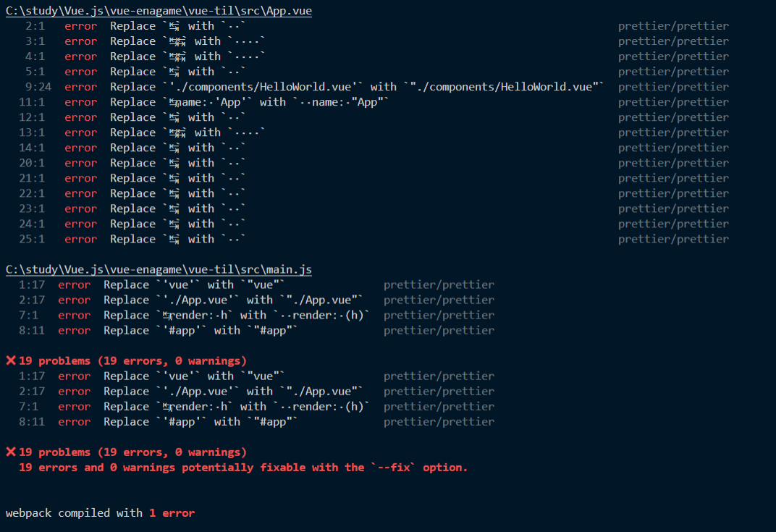This screenshot has height=532, width=776.
Task: Click the 'webpack compiled with' message
Action: 74,512
